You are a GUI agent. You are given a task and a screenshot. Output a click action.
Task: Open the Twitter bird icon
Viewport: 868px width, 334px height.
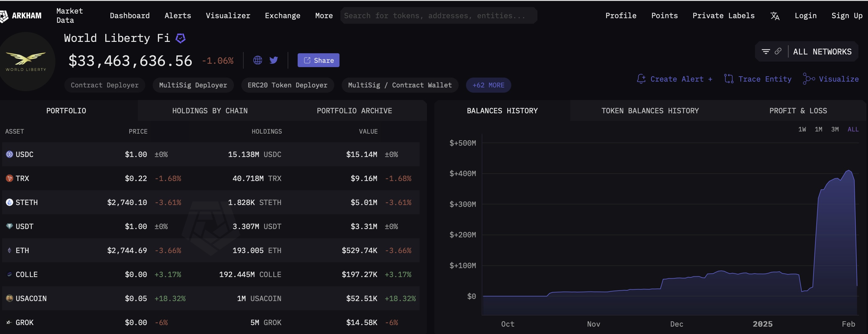pyautogui.click(x=274, y=60)
